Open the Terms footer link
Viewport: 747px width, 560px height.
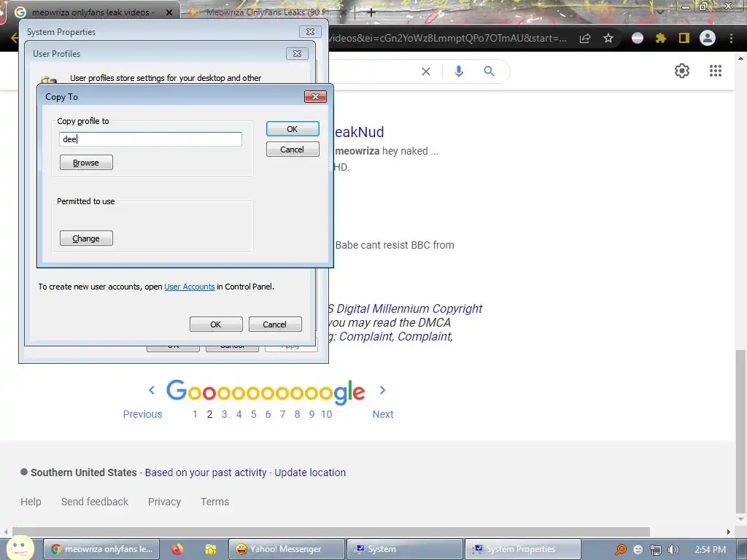pos(215,502)
